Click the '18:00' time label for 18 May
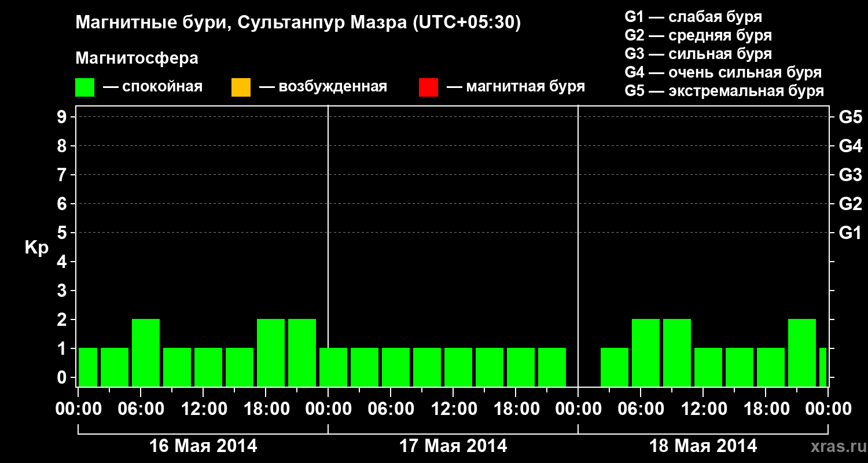The height and width of the screenshot is (463, 868). 766,409
